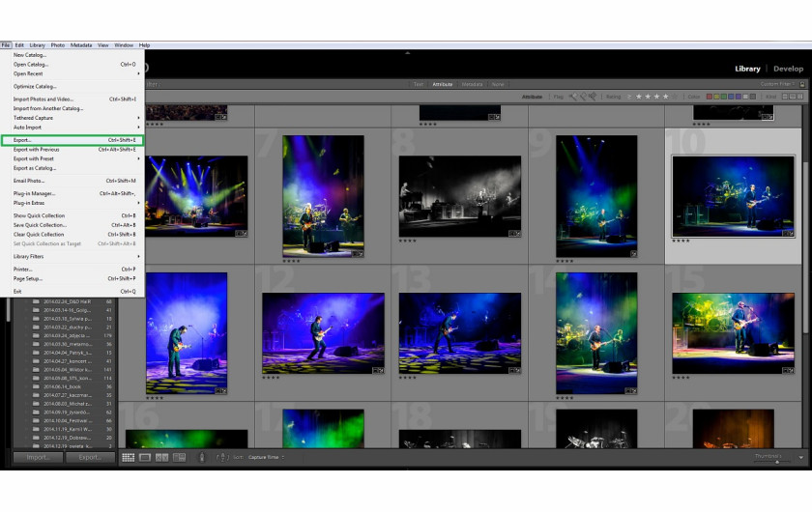Viewport: 812px width, 512px height.
Task: Filter by blue color label
Action: click(x=731, y=97)
